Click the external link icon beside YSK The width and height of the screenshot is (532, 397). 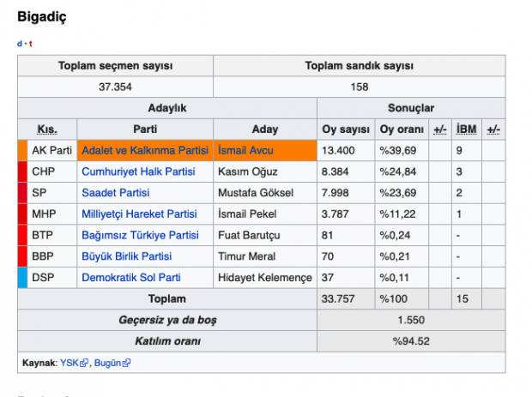pos(85,363)
